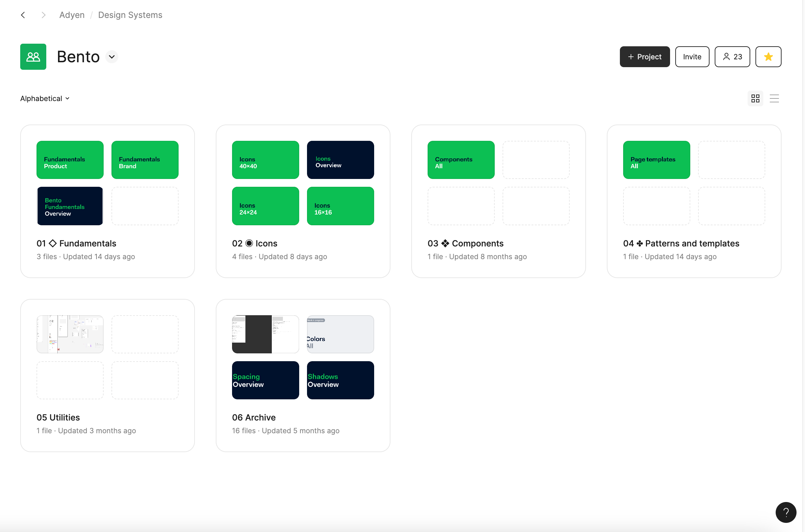
Task: Expand the Bento team dropdown chevron
Action: (x=111, y=57)
